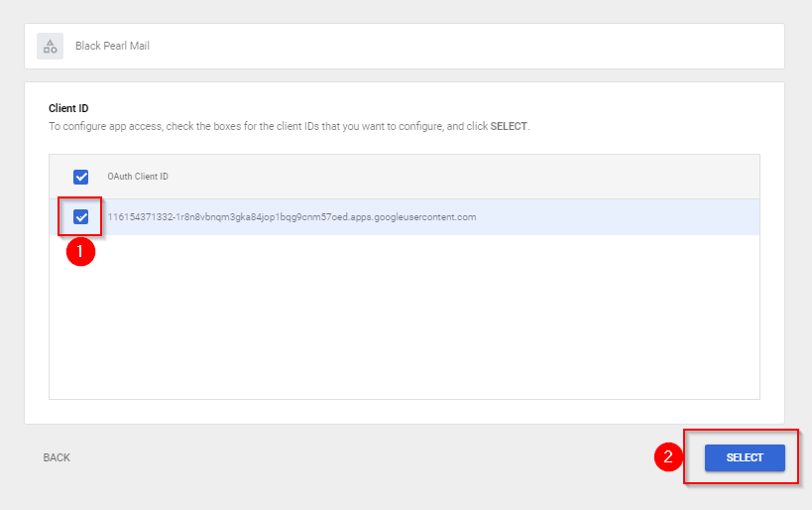Click blank area of the Black Pearl Mail bar
812x510 pixels.
click(x=466, y=46)
